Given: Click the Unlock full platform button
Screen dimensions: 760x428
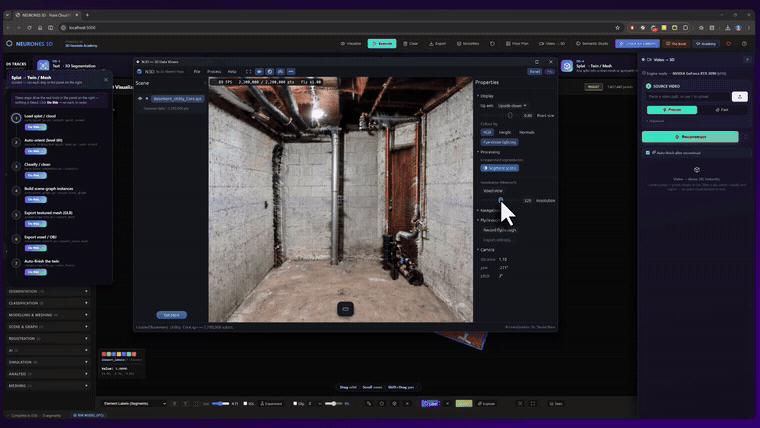Looking at the screenshot, I should point(637,44).
